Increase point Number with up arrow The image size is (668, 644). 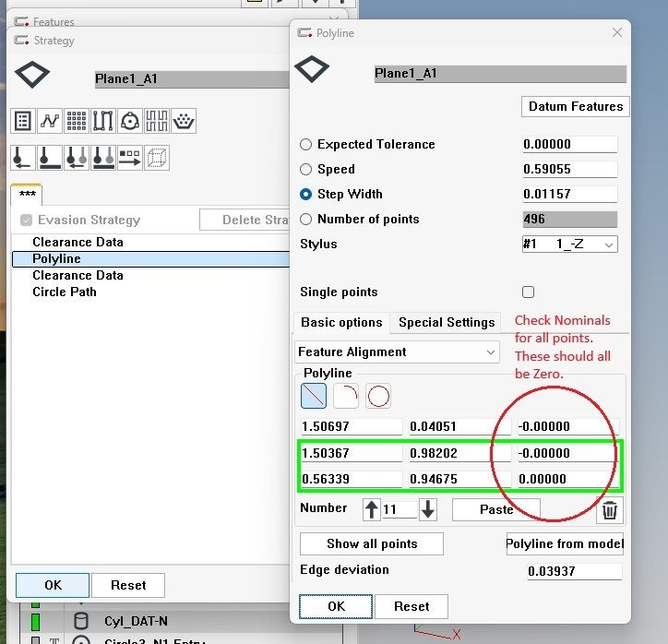pyautogui.click(x=372, y=509)
